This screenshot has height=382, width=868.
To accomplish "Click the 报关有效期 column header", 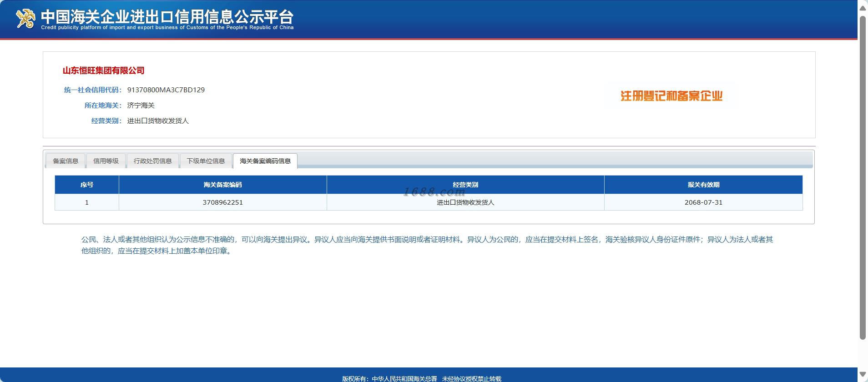I will (x=703, y=185).
